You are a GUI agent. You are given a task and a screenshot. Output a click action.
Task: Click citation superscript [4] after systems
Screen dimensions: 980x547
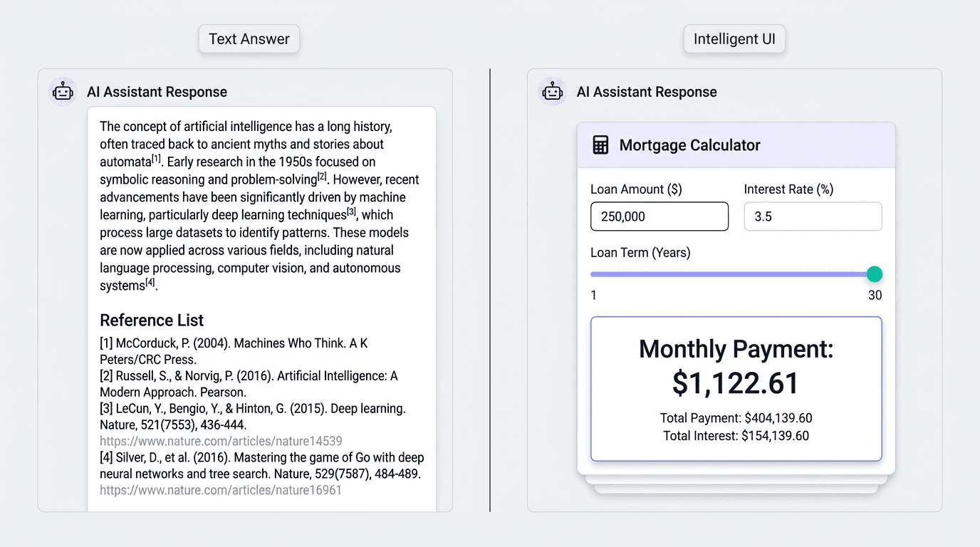[150, 283]
